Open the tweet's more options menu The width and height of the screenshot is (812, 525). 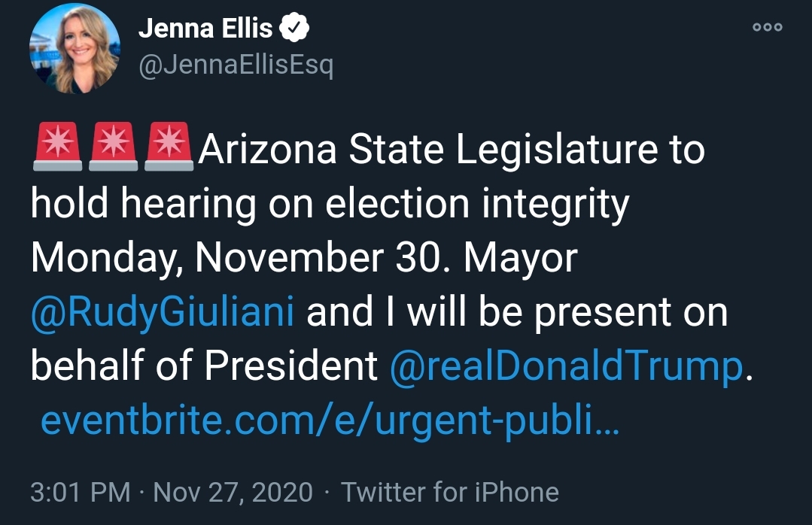(768, 27)
